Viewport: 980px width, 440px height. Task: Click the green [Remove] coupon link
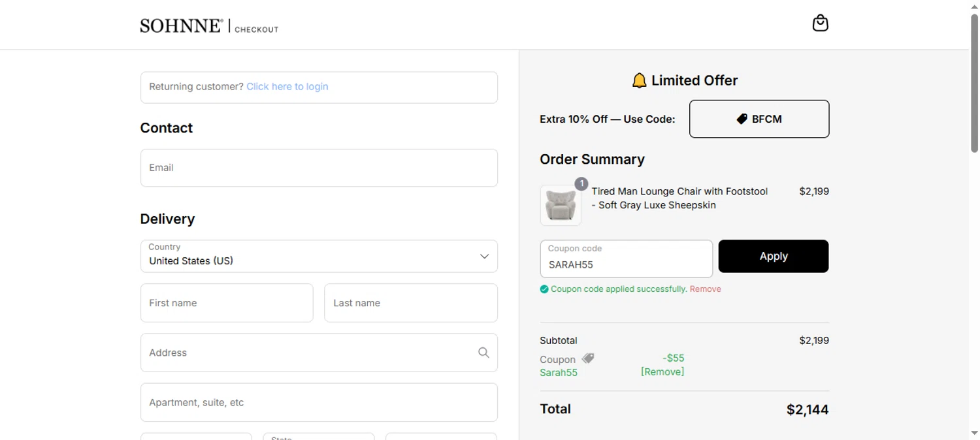pos(662,372)
